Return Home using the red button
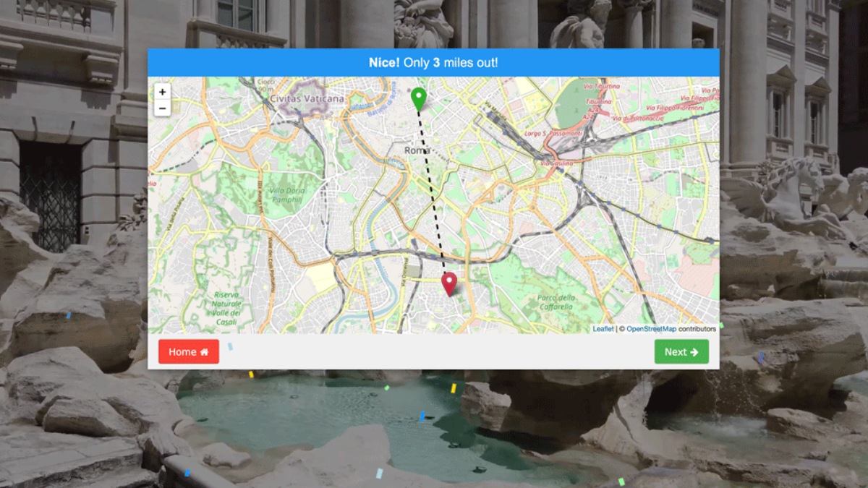Screen dimensions: 868x488 (188, 352)
